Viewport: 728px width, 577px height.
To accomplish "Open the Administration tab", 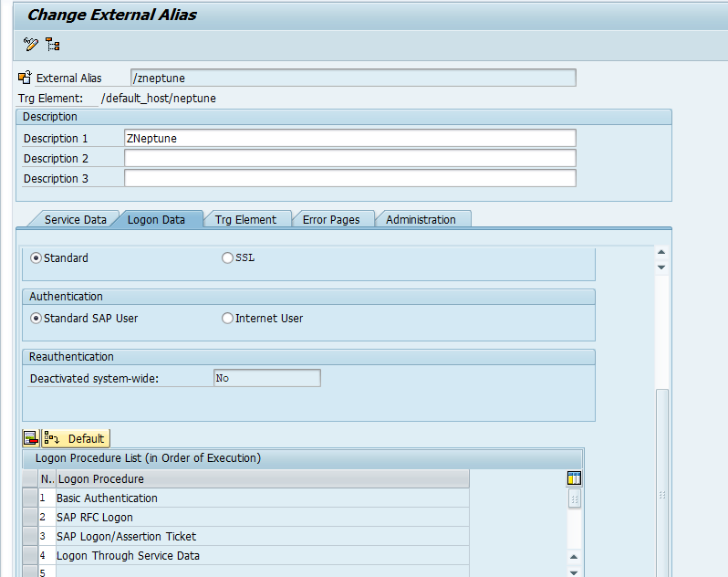I will (x=421, y=219).
